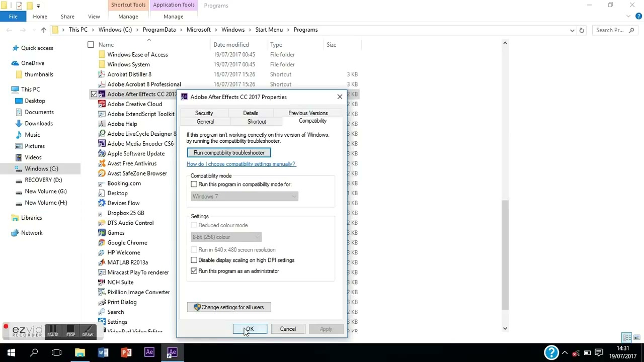Image resolution: width=644 pixels, height=362 pixels.
Task: Select the Google Chrome shortcut icon
Action: [102, 243]
